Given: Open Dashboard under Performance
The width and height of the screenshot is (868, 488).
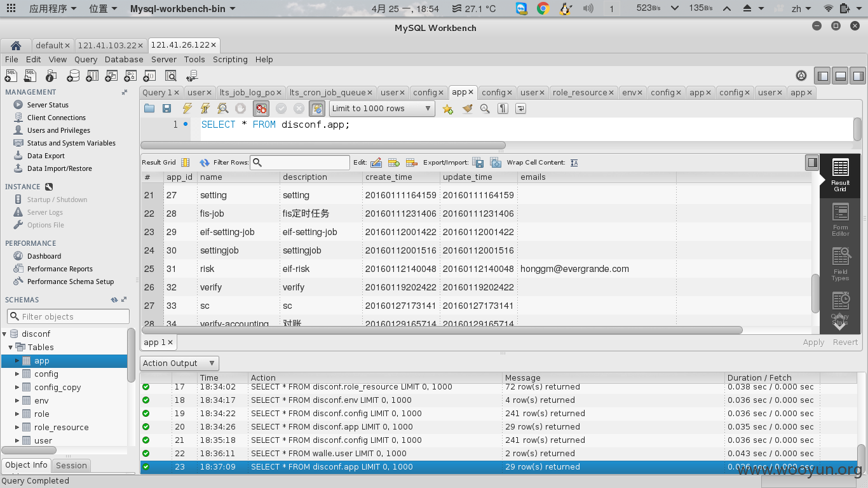Looking at the screenshot, I should click(44, 256).
